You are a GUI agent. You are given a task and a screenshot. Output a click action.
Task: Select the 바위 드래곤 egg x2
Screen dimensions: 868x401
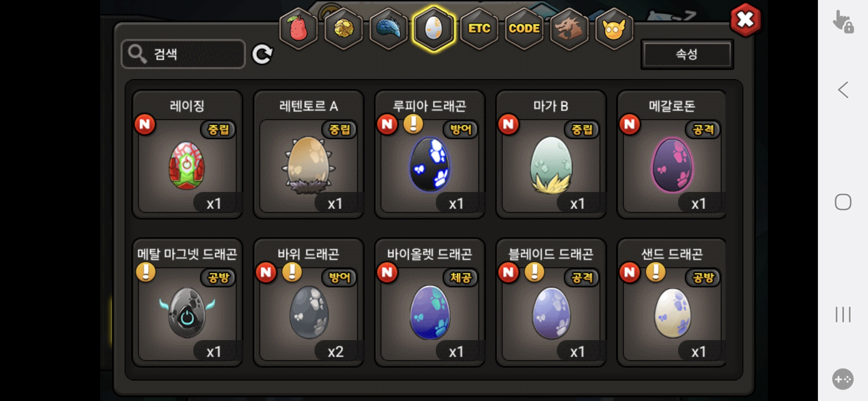pos(308,303)
